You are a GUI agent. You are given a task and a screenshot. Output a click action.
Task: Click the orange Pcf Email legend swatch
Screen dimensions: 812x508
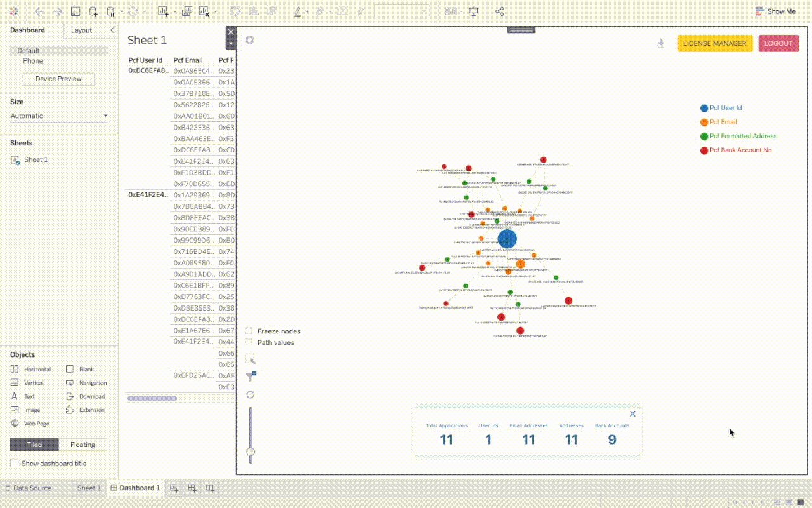pos(704,122)
